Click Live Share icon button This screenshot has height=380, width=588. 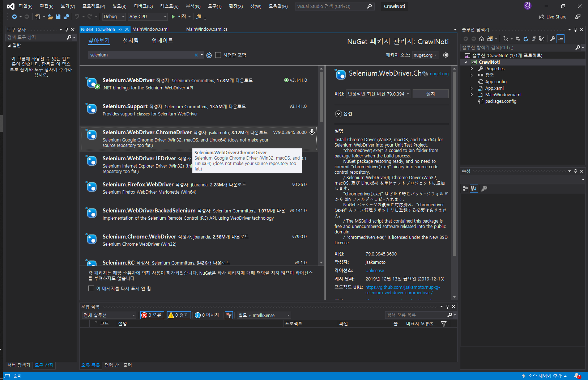tap(553, 17)
